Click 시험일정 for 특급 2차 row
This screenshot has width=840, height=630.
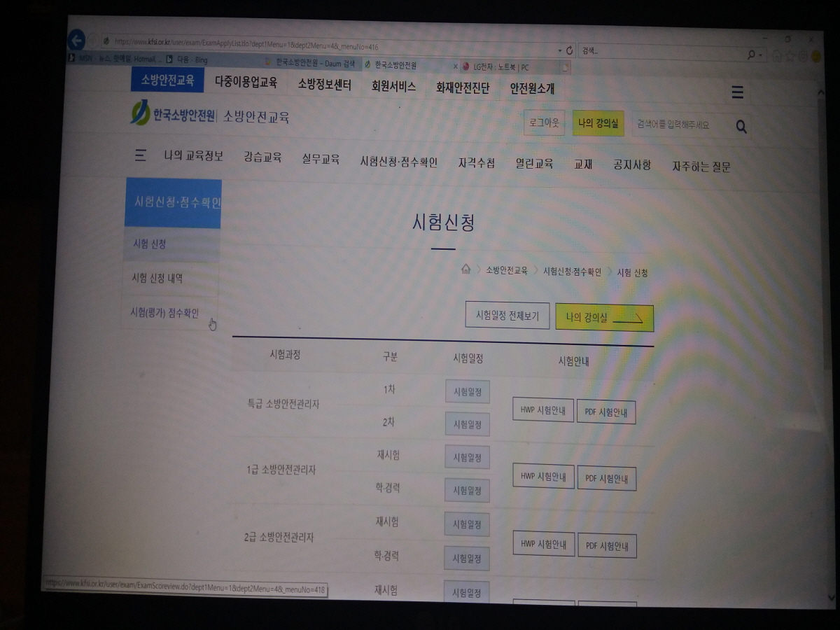click(x=467, y=424)
